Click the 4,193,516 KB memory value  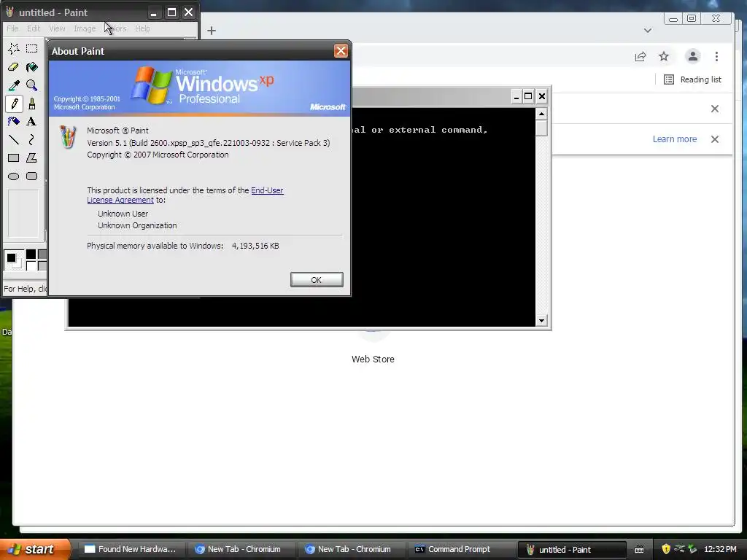coord(255,246)
